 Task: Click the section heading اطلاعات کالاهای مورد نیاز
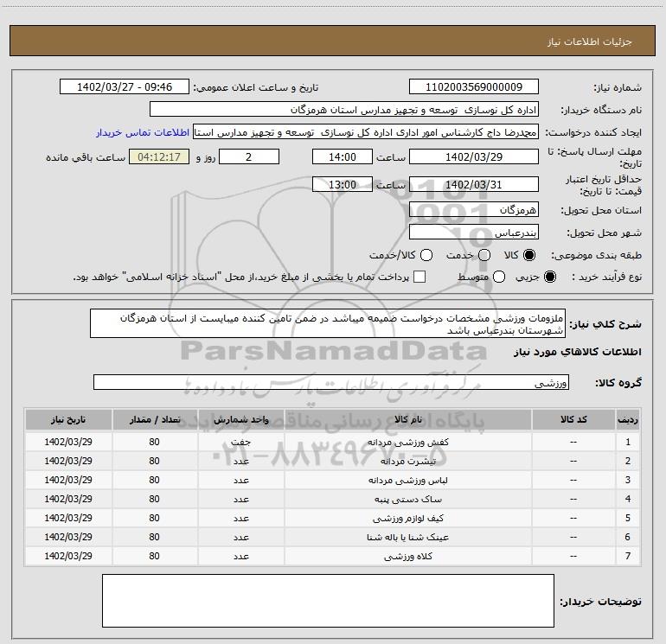(577, 352)
